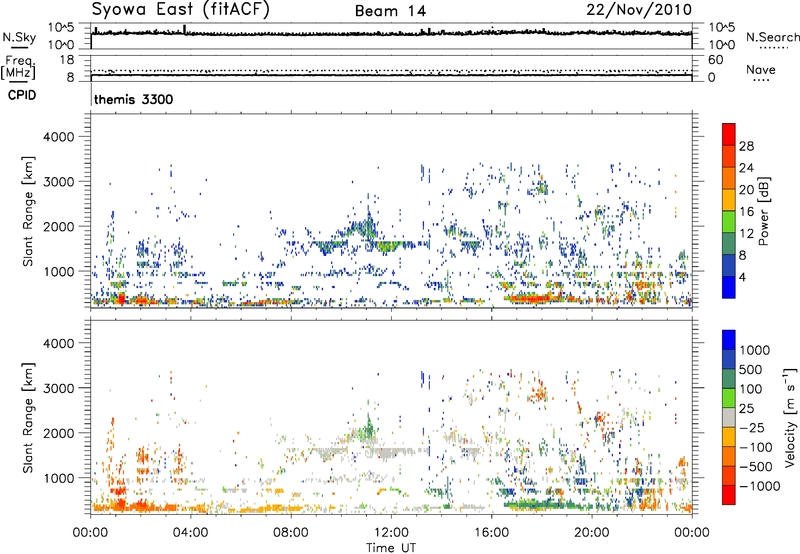
Task: Click the date '22/Nov/2010'
Action: click(x=639, y=10)
